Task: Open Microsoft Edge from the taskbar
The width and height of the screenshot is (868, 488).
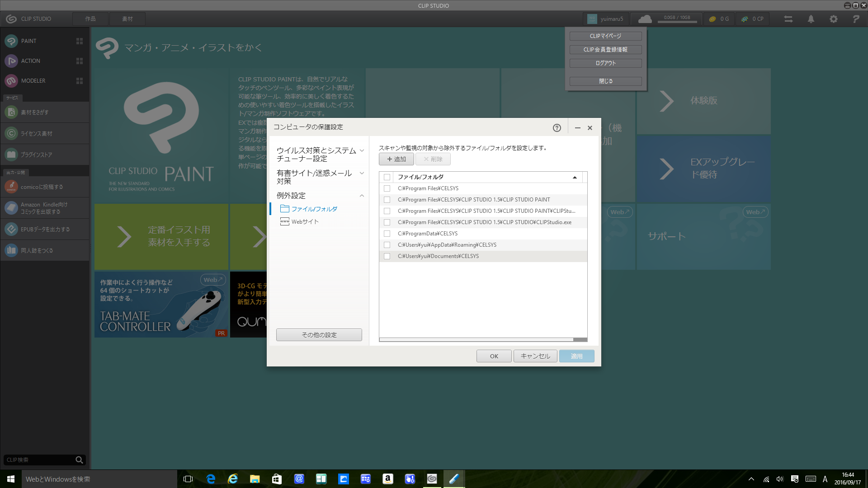Action: pos(211,479)
